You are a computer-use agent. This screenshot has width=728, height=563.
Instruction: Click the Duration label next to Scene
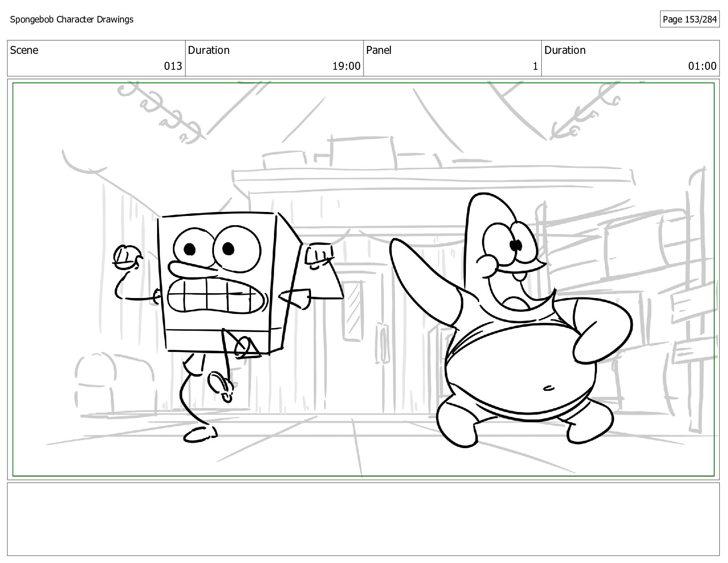point(209,50)
